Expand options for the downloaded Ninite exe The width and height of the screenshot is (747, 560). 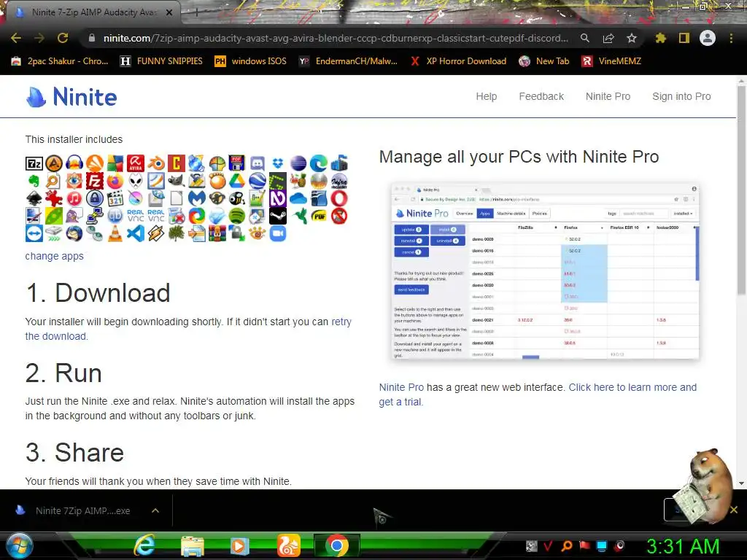point(155,510)
